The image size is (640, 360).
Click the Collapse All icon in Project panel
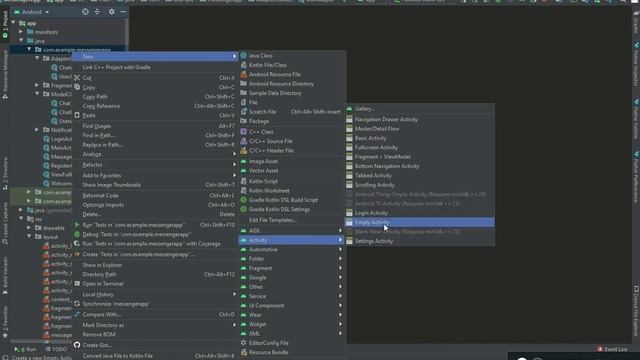coord(97,12)
